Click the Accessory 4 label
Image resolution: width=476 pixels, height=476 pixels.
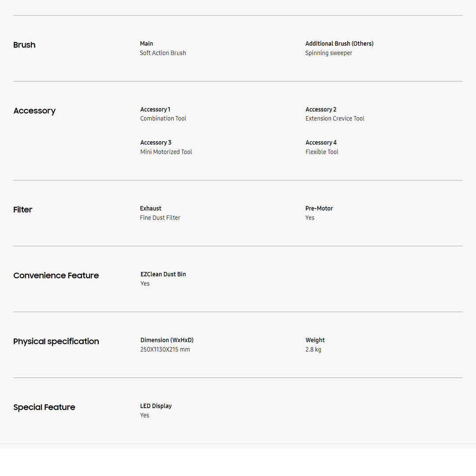321,143
